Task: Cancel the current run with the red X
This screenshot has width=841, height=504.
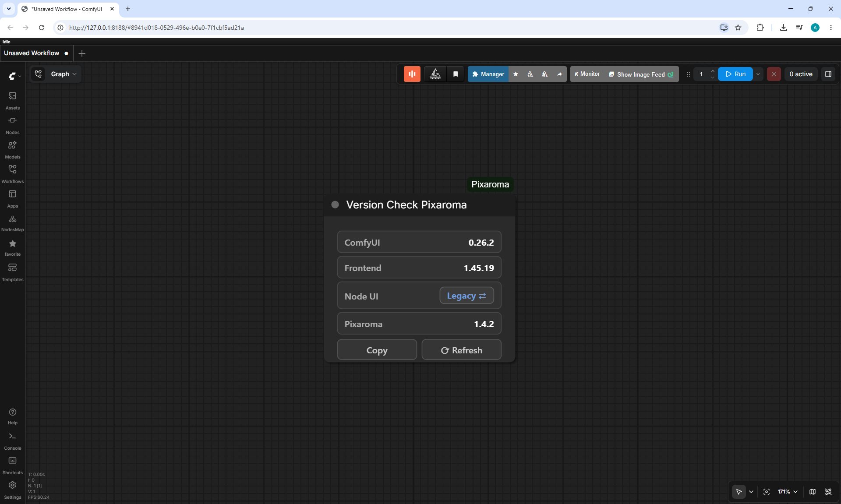Action: (x=774, y=74)
